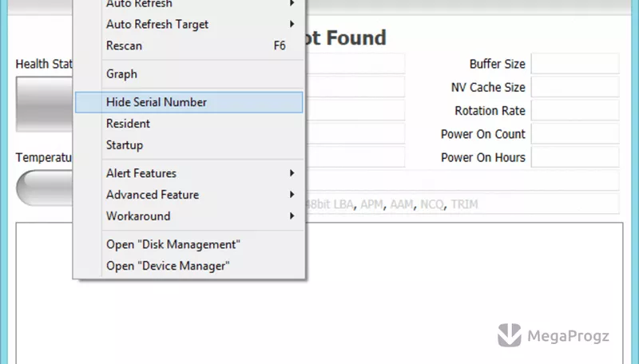Click the MegaProgz logo icon
Image resolution: width=639 pixels, height=364 pixels.
(510, 335)
